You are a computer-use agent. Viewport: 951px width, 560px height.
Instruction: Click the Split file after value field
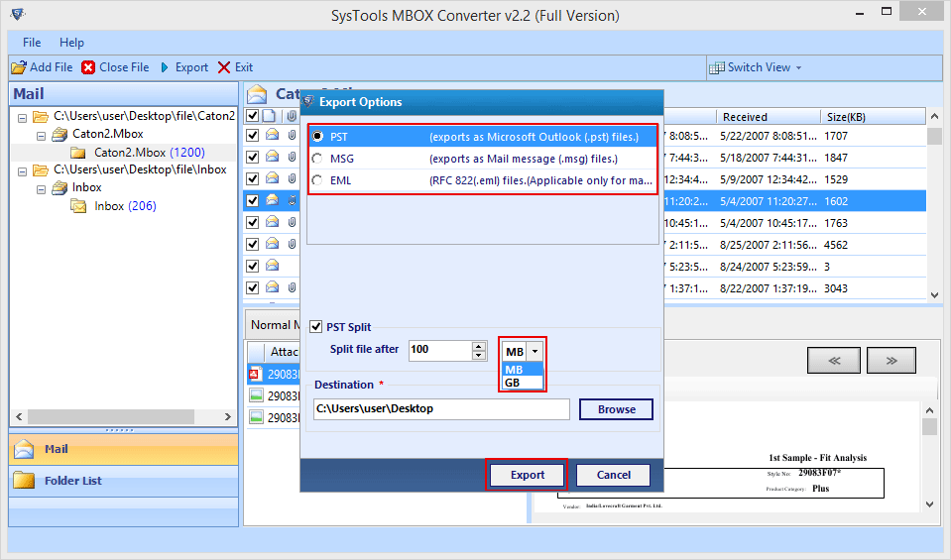click(x=440, y=350)
